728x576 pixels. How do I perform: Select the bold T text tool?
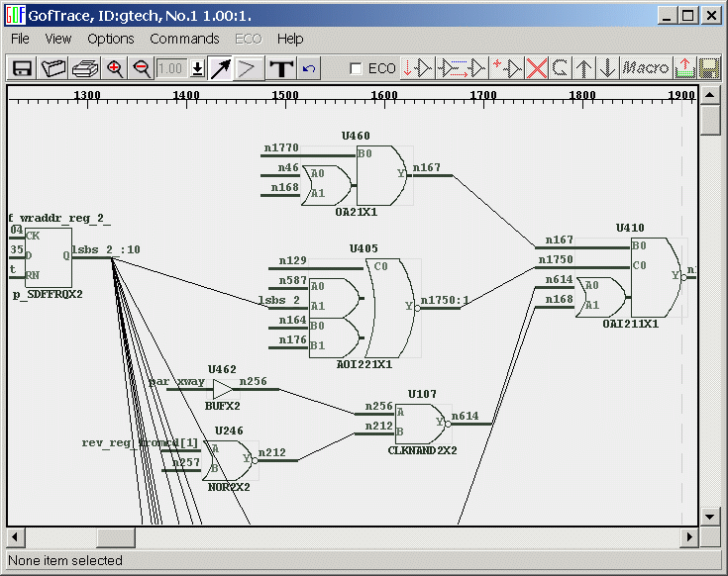coord(281,68)
